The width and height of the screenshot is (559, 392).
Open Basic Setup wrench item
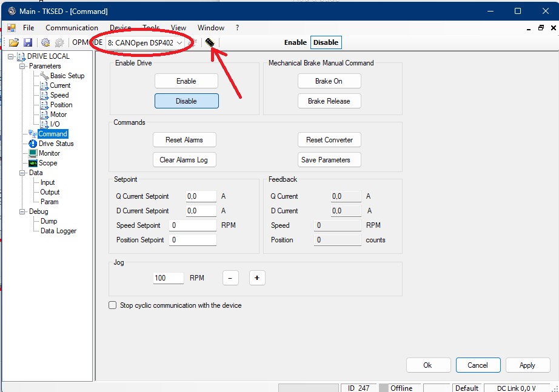pos(67,76)
